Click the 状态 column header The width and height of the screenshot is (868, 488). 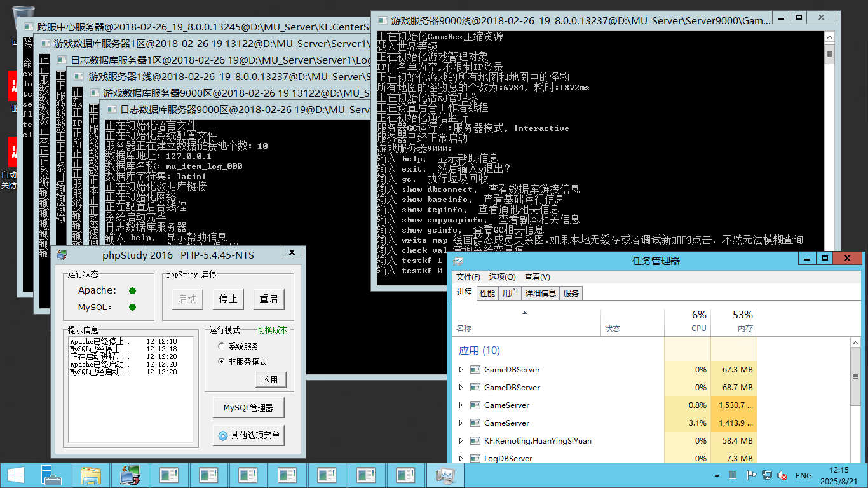pos(632,321)
